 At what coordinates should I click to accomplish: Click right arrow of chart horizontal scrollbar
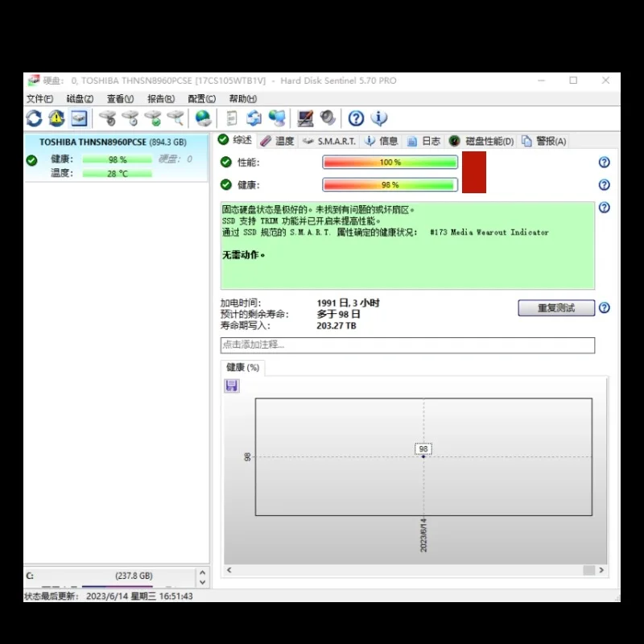tap(601, 570)
